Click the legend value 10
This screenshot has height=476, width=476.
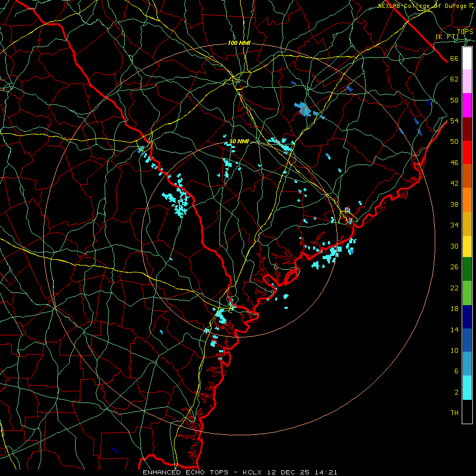[454, 351]
